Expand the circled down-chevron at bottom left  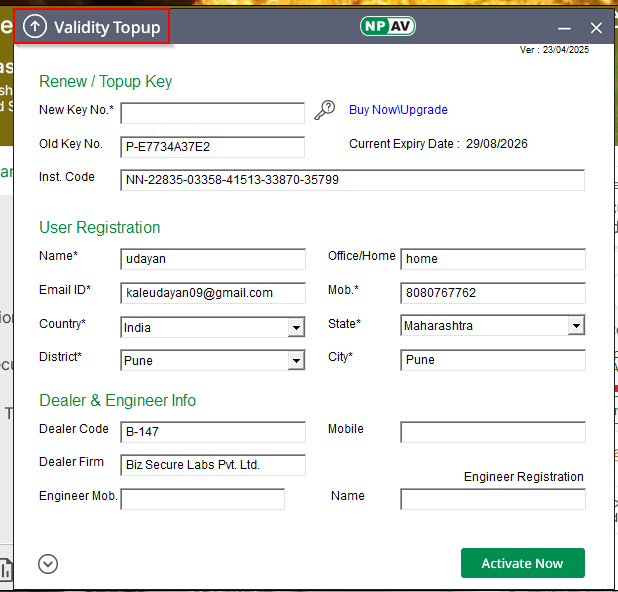click(x=48, y=564)
